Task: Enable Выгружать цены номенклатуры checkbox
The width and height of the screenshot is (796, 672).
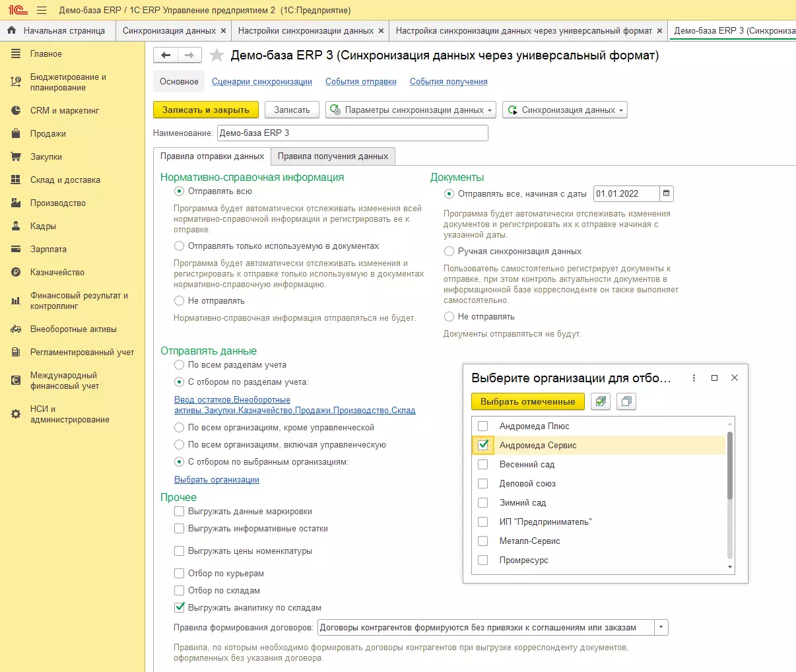Action: (x=180, y=551)
